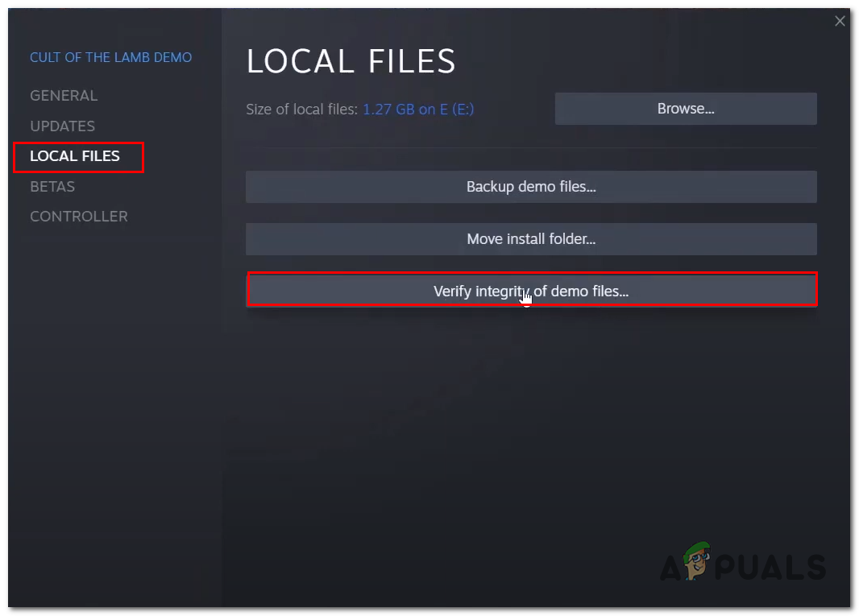
Task: Open the BETAS section
Action: [x=52, y=186]
